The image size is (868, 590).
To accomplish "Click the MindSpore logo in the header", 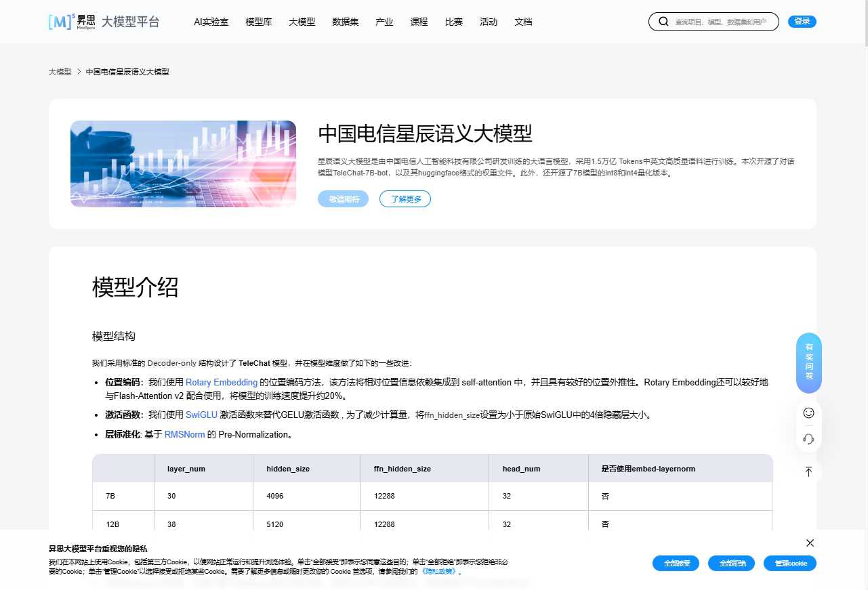I will tap(104, 22).
